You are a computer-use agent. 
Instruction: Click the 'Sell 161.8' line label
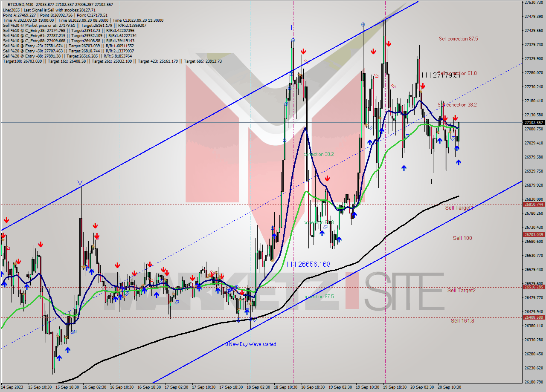point(462,320)
